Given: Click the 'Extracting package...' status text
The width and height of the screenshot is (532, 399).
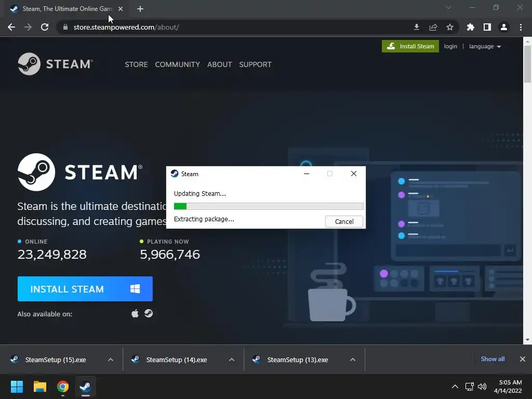Looking at the screenshot, I should pyautogui.click(x=204, y=219).
